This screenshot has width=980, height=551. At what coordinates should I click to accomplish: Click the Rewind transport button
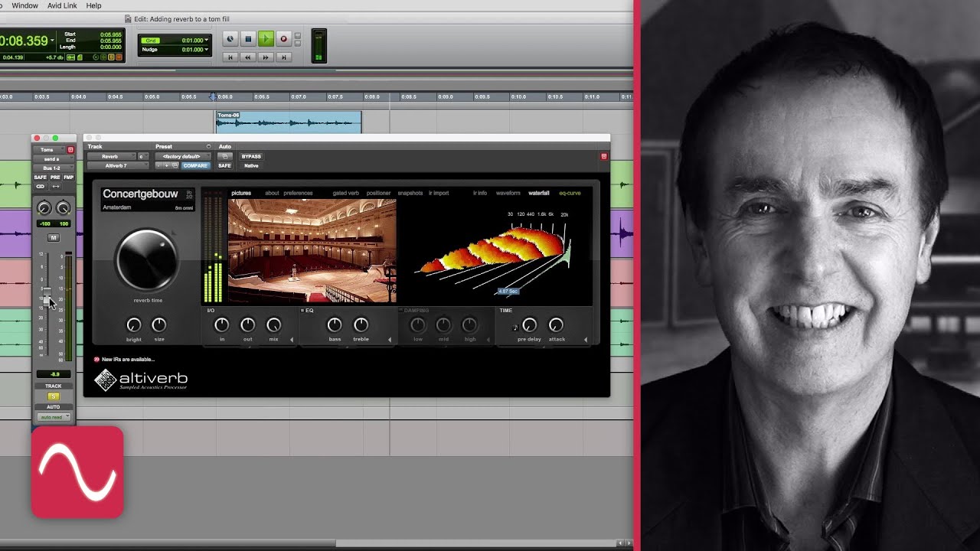click(248, 57)
